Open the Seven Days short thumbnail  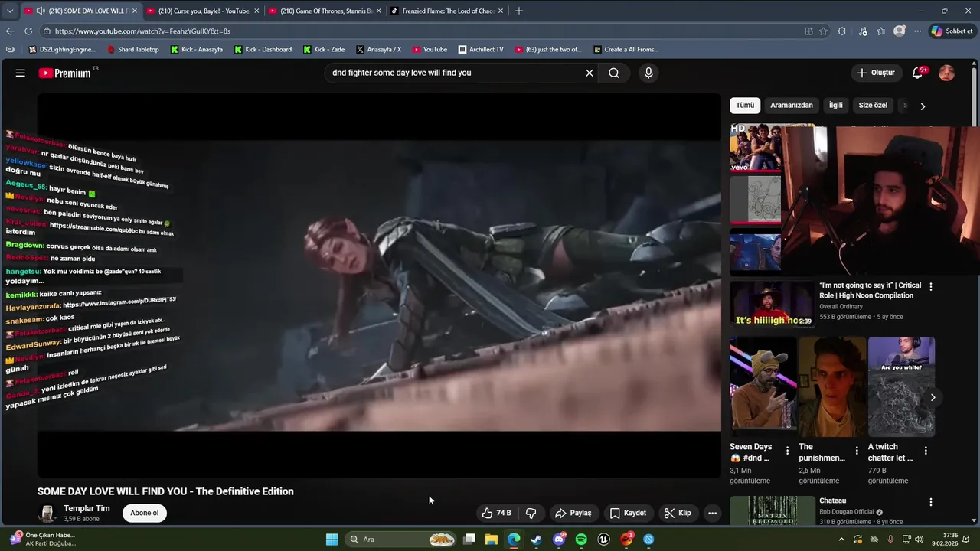pyautogui.click(x=763, y=386)
